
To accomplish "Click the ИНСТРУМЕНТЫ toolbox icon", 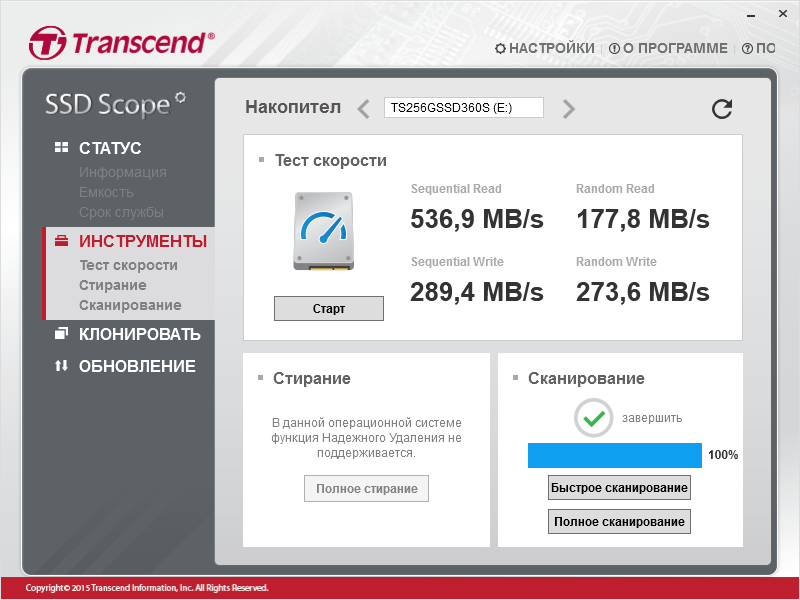I will pyautogui.click(x=61, y=240).
